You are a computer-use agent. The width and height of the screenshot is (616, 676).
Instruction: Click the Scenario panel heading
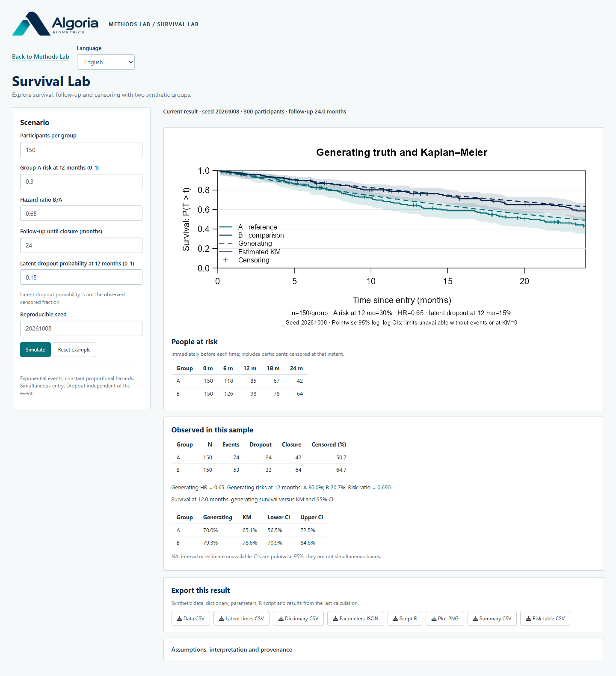coord(35,122)
